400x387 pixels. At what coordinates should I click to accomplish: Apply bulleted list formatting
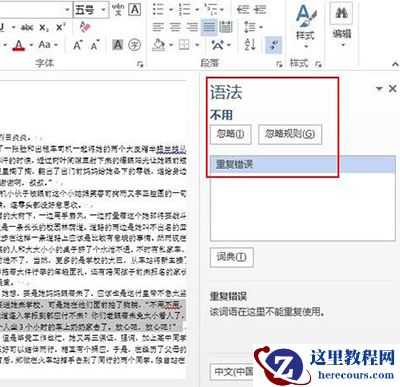pos(158,9)
